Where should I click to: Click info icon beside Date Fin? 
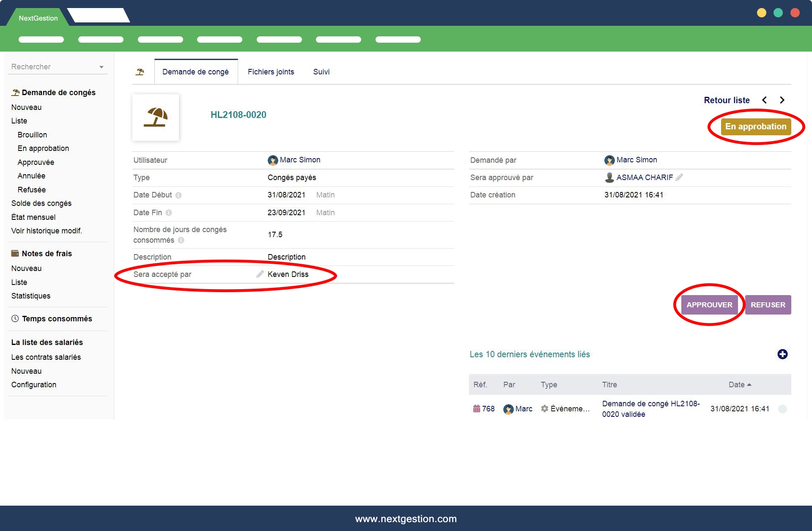169,213
